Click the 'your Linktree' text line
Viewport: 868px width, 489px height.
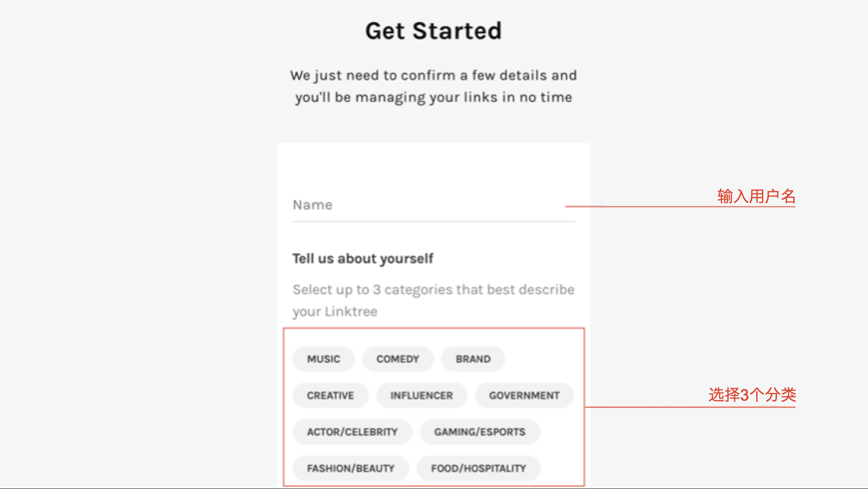(335, 312)
